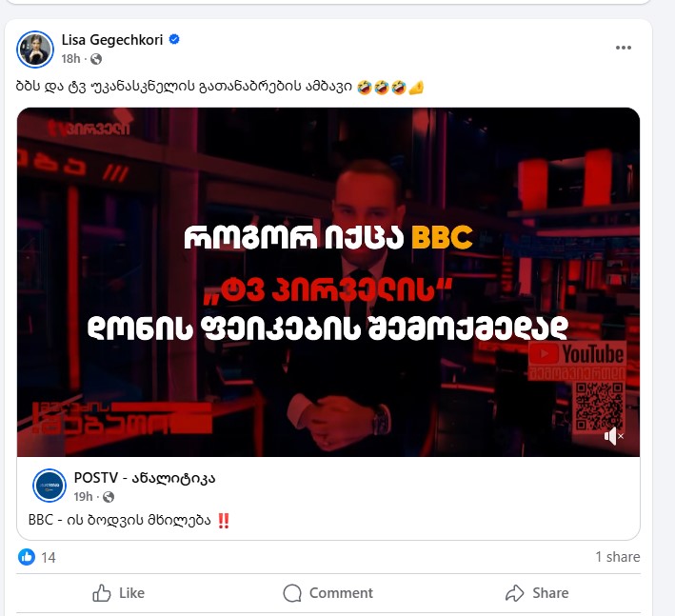Open the 19h shared post timestamp
The image size is (675, 616).
point(83,497)
